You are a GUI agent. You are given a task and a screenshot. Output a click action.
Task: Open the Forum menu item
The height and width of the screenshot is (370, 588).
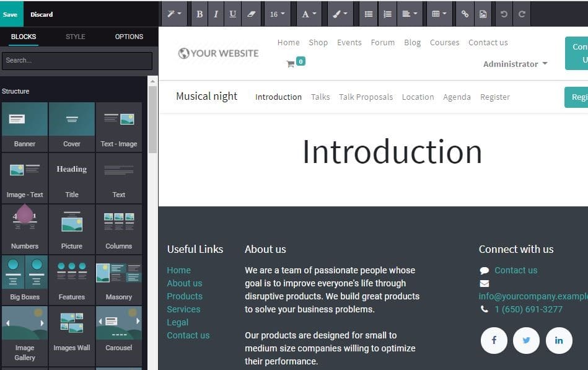point(382,42)
